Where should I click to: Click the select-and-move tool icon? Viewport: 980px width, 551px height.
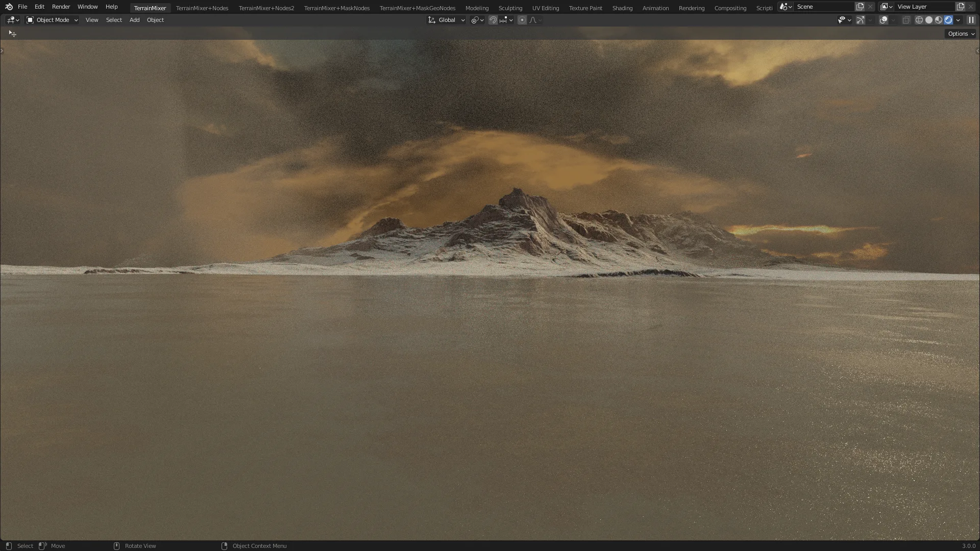13,34
